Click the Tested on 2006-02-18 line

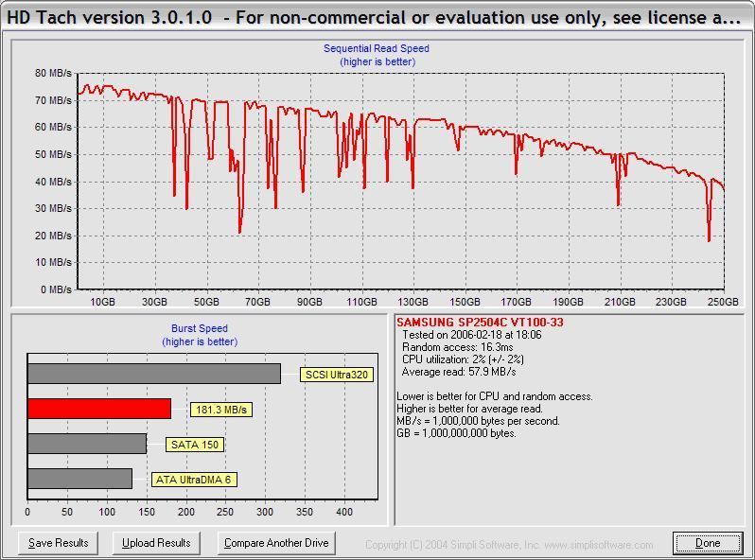(x=472, y=335)
